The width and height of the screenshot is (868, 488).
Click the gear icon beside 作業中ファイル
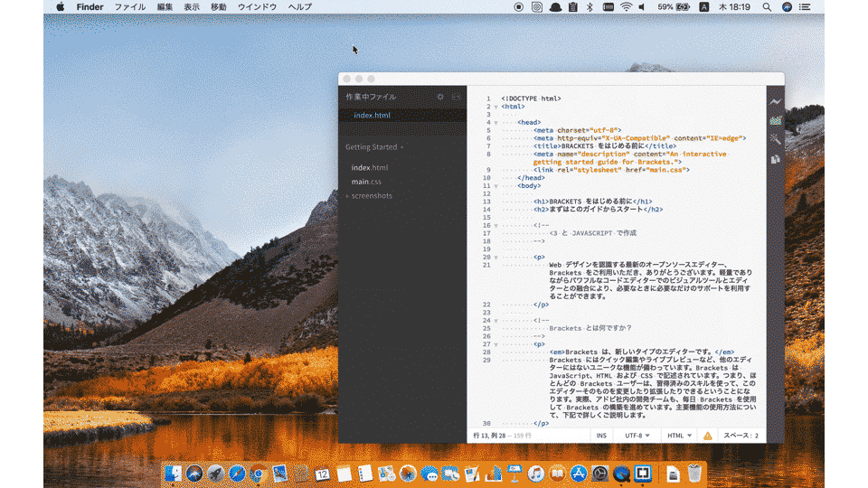point(440,97)
